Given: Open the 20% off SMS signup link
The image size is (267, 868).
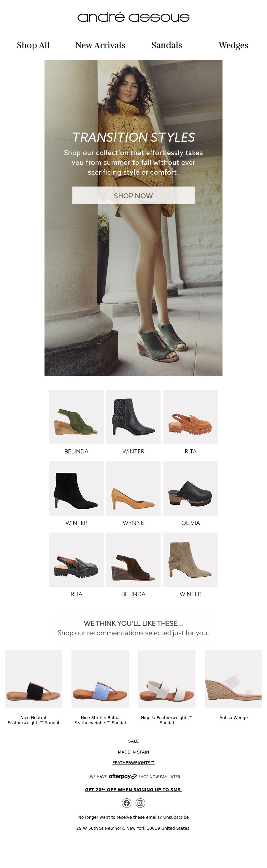Looking at the screenshot, I should pos(133,789).
